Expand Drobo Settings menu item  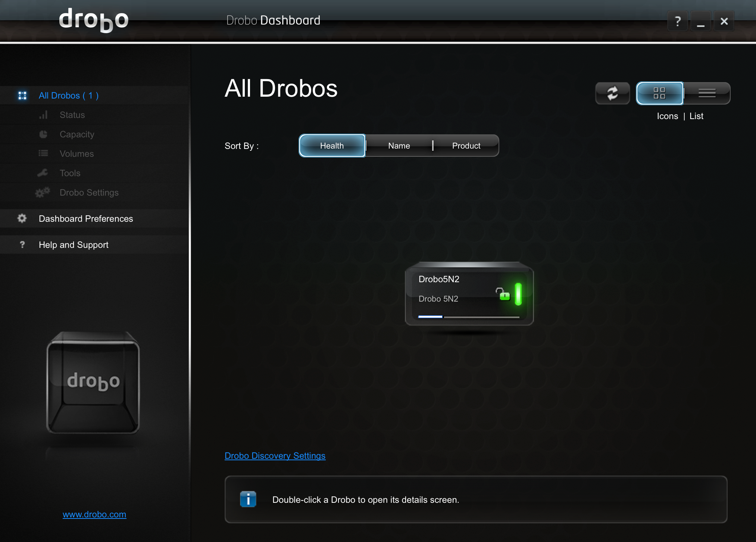(x=88, y=192)
